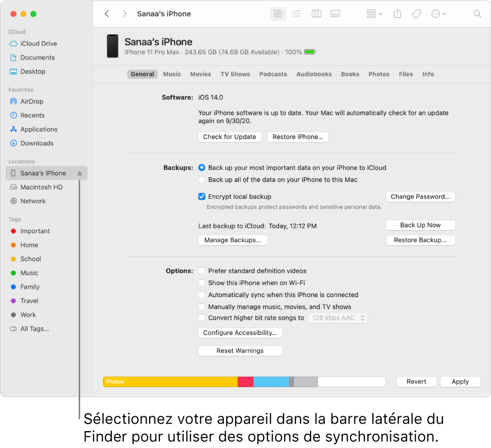Go back with the left chevron
The image size is (491, 448).
[x=107, y=14]
